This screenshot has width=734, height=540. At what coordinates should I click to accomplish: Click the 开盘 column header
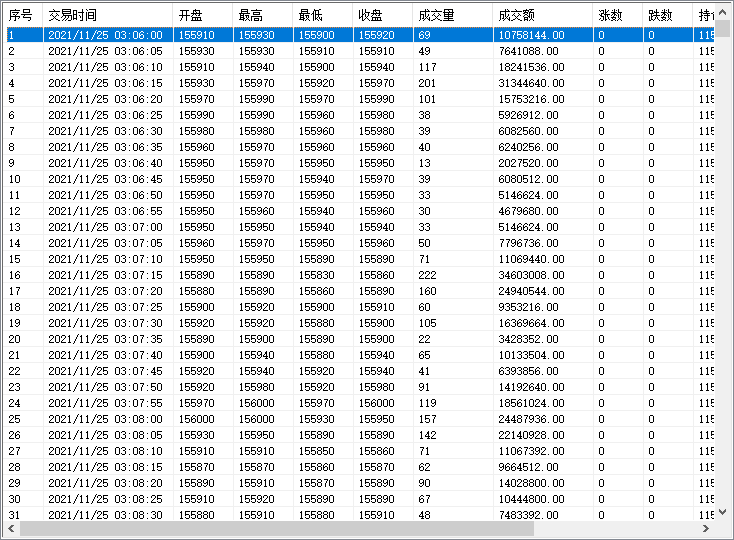pos(203,15)
